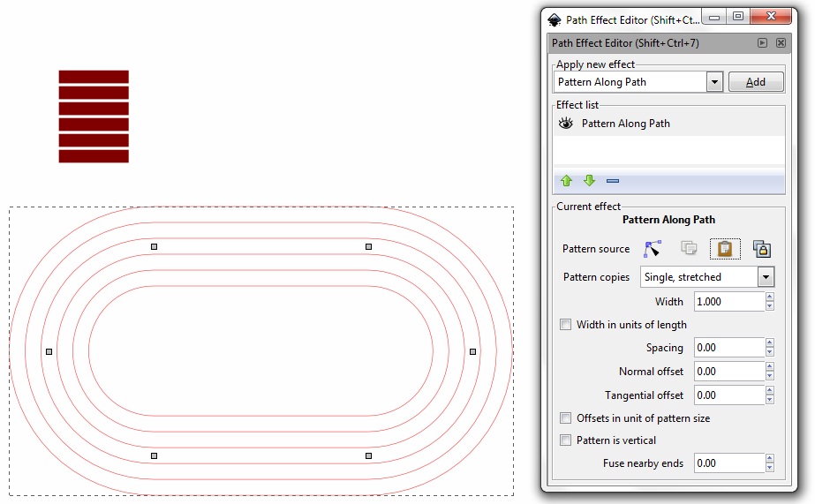815x504 pixels.
Task: Click the panel iconify arrow icon
Action: [762, 42]
